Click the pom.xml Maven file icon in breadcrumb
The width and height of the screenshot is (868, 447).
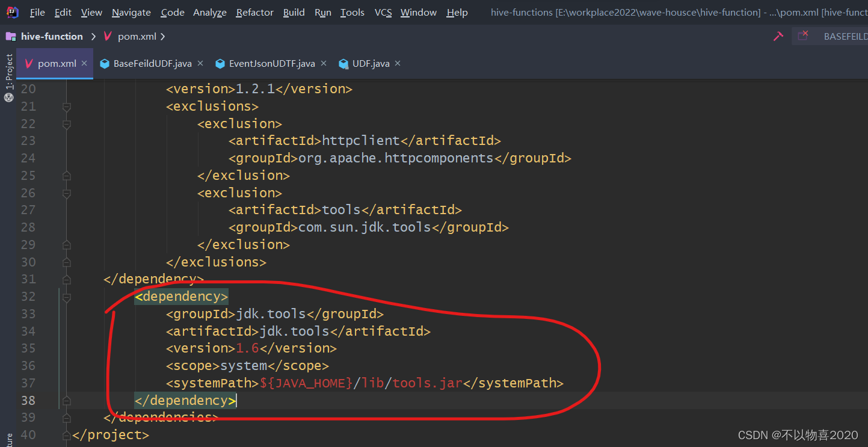(x=108, y=37)
